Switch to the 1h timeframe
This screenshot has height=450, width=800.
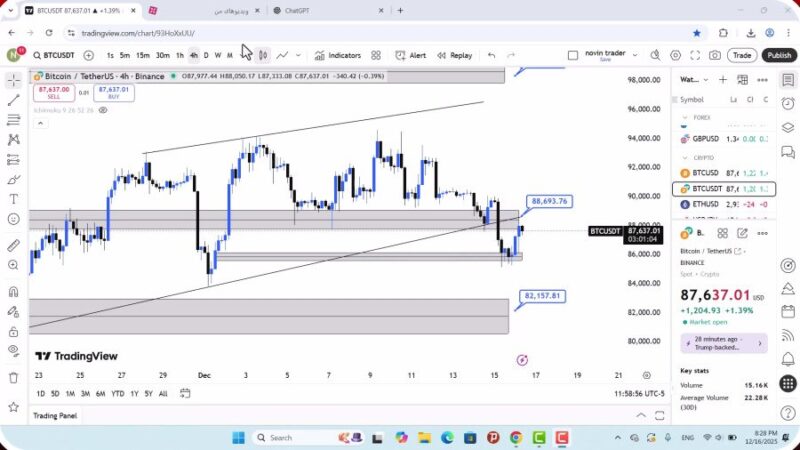coord(180,55)
